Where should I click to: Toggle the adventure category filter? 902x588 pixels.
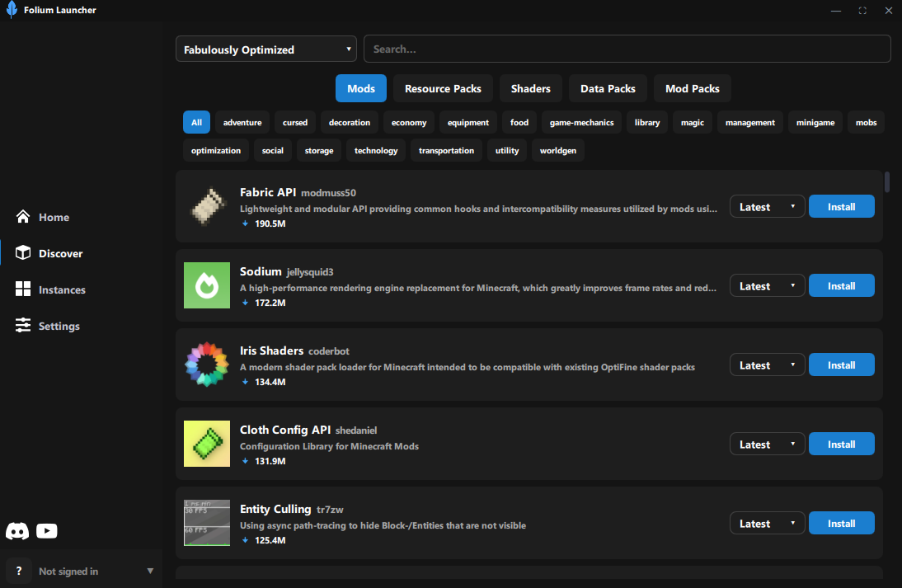click(x=242, y=123)
